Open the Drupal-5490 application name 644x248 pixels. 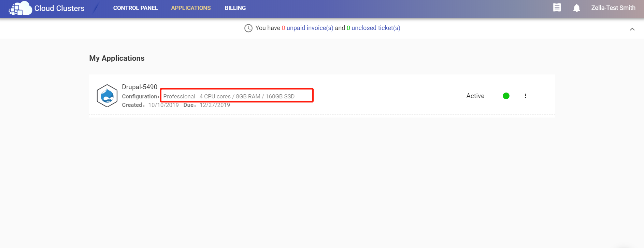click(140, 87)
